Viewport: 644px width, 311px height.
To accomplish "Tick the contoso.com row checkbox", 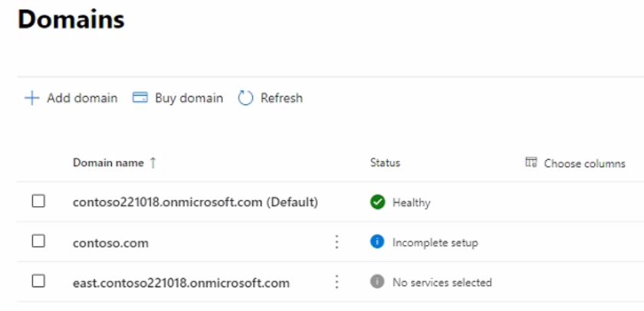I will [x=38, y=241].
